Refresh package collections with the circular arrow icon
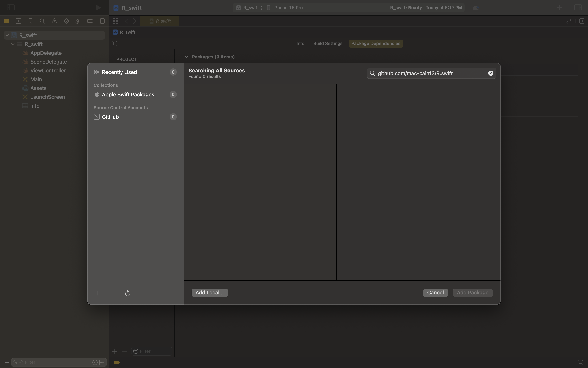Image resolution: width=588 pixels, height=368 pixels. (x=128, y=293)
